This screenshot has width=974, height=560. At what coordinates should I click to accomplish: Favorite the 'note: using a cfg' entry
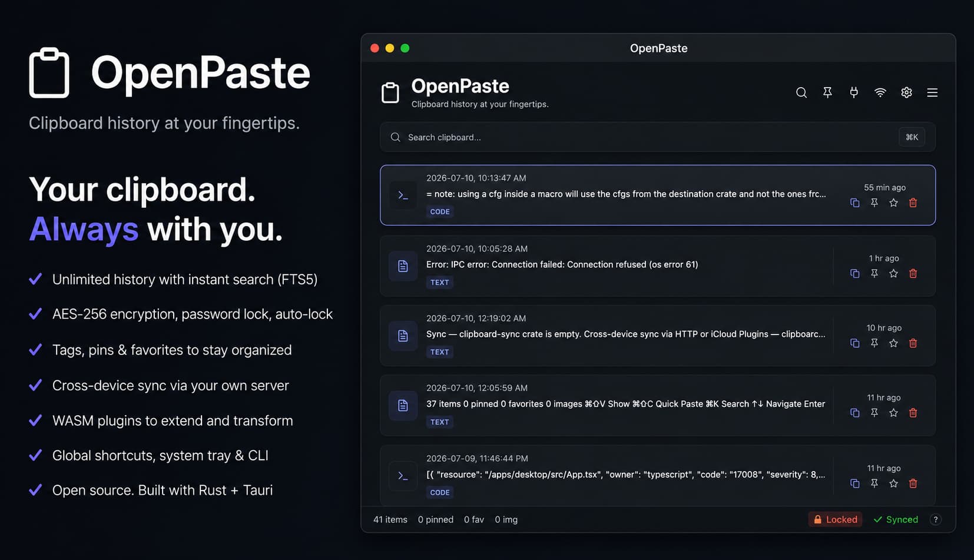tap(893, 203)
